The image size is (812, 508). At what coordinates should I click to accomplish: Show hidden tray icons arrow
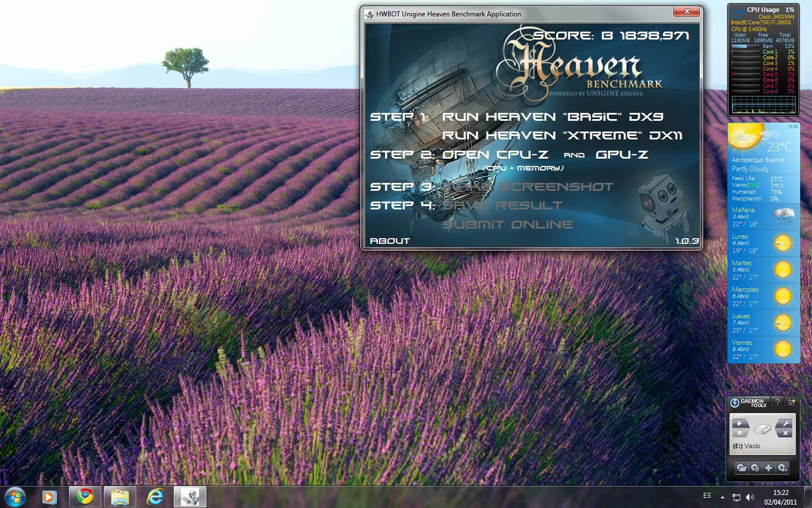pos(722,497)
